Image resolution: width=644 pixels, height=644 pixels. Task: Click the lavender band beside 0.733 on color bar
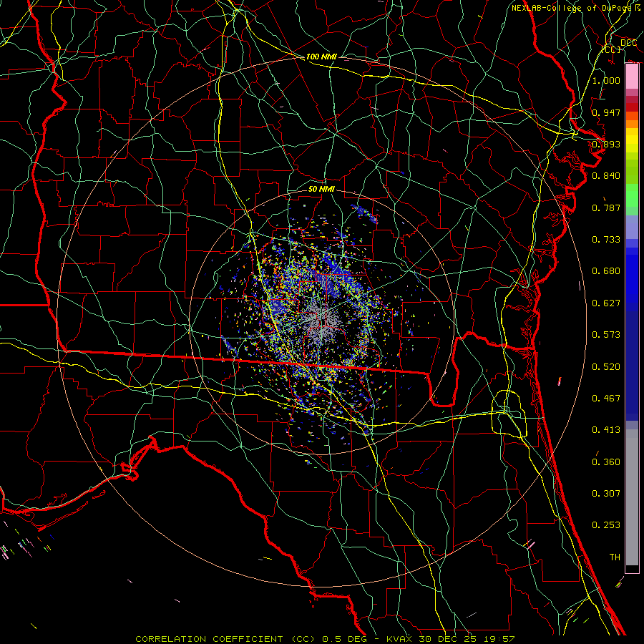[632, 227]
